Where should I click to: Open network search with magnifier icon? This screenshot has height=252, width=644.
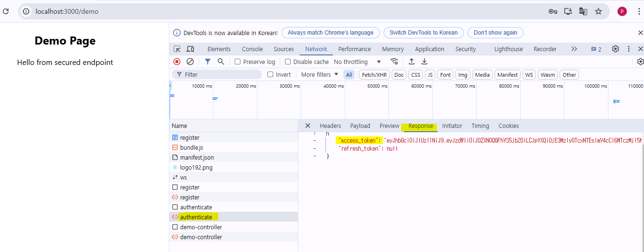click(x=221, y=62)
